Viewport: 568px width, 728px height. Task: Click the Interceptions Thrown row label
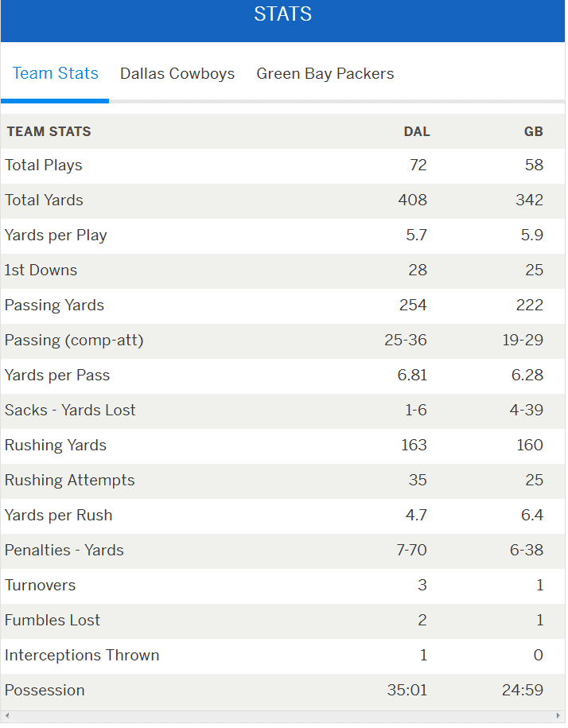(82, 656)
